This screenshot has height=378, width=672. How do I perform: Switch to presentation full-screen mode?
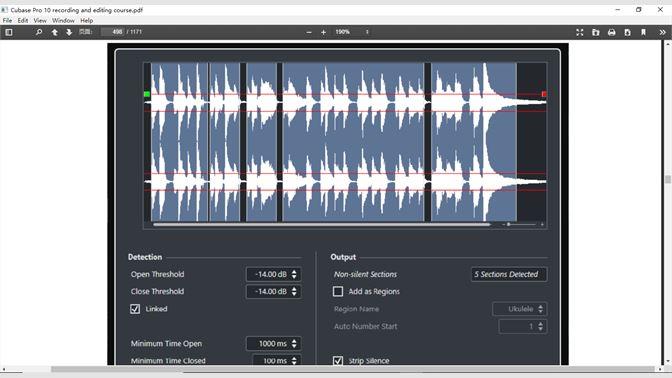pyautogui.click(x=580, y=32)
